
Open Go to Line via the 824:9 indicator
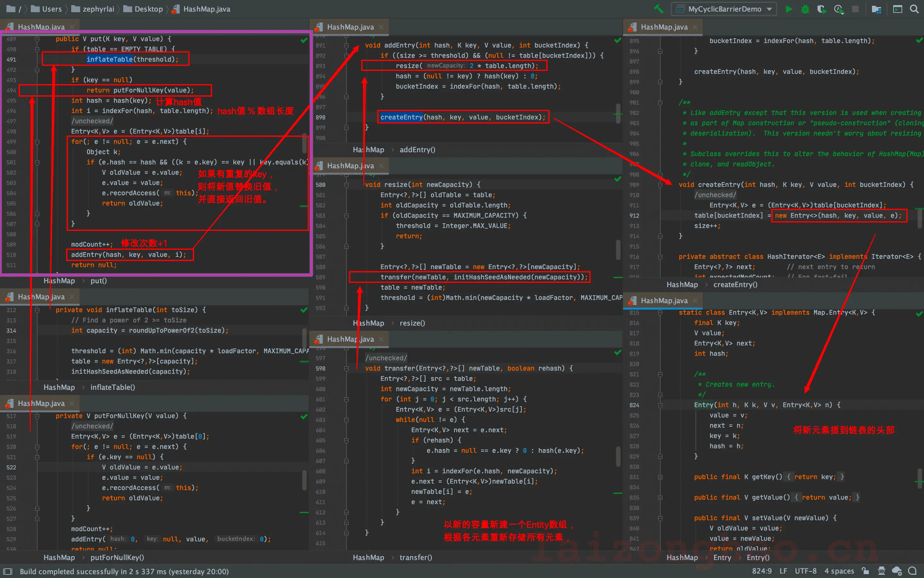(762, 571)
